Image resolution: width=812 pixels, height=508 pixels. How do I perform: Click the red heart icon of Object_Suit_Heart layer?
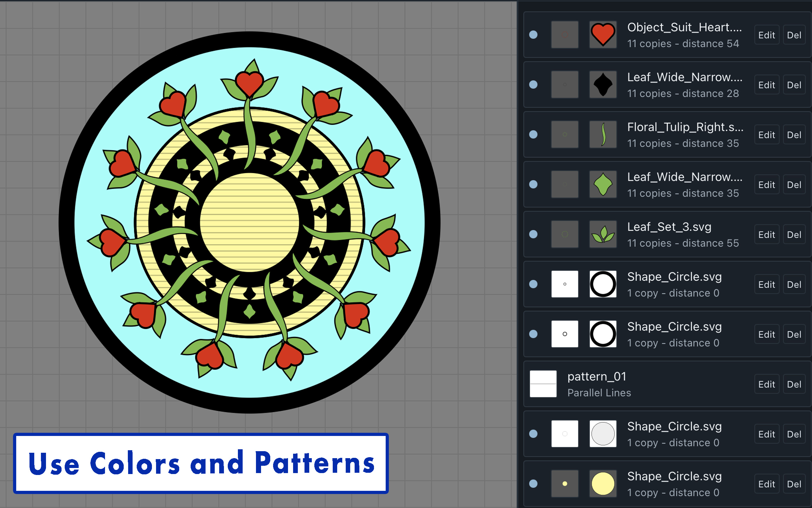point(603,35)
